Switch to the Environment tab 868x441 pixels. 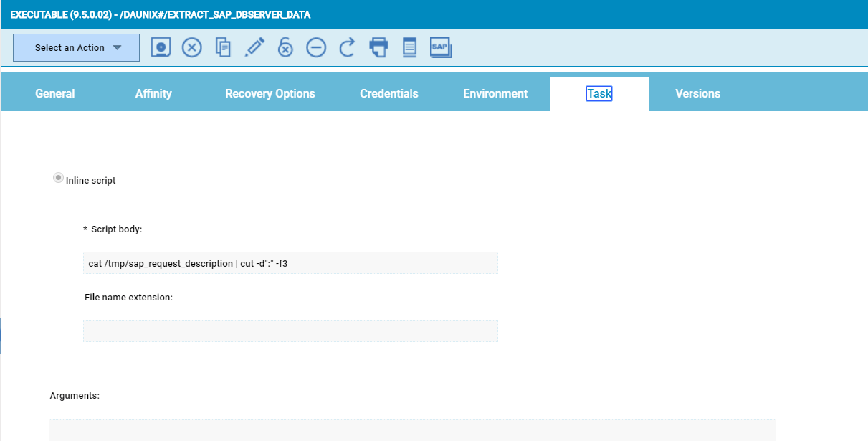click(495, 94)
